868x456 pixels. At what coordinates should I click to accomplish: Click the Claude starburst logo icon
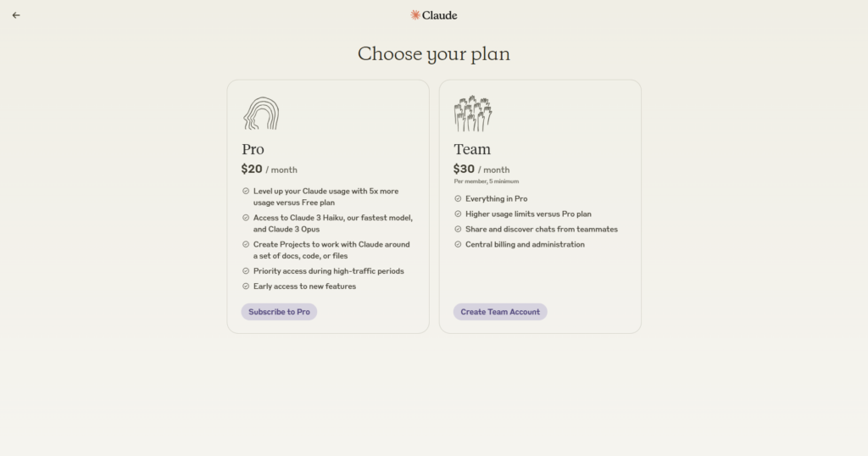[415, 14]
